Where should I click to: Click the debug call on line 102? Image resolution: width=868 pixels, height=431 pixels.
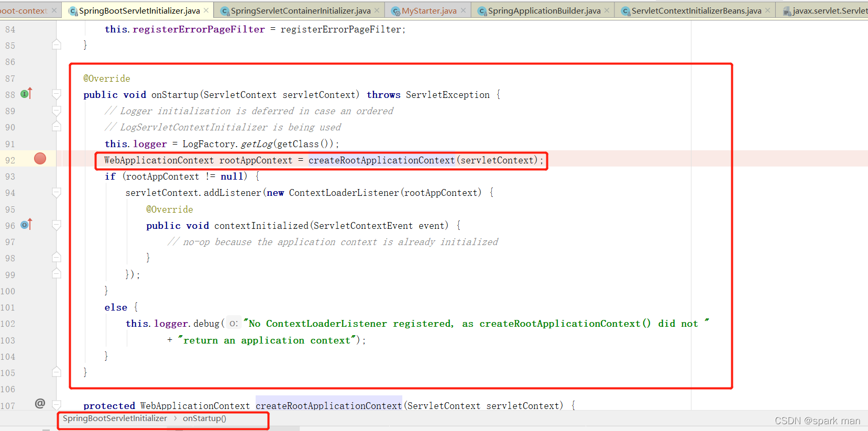point(206,324)
